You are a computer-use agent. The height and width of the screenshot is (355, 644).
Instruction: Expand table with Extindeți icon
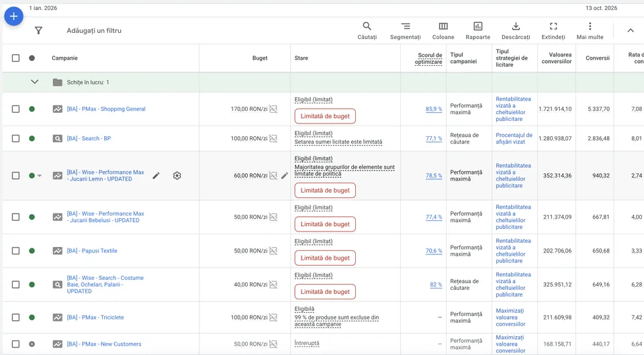[553, 26]
